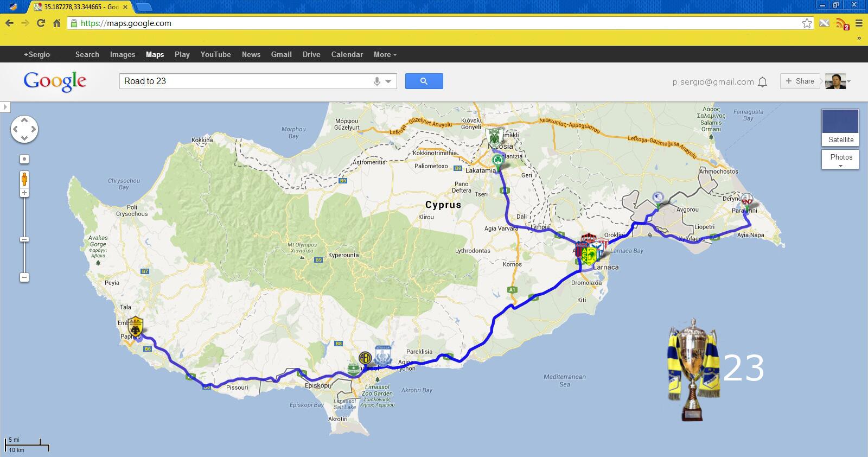Select the Street View pegman icon
The image size is (868, 457).
click(x=24, y=179)
